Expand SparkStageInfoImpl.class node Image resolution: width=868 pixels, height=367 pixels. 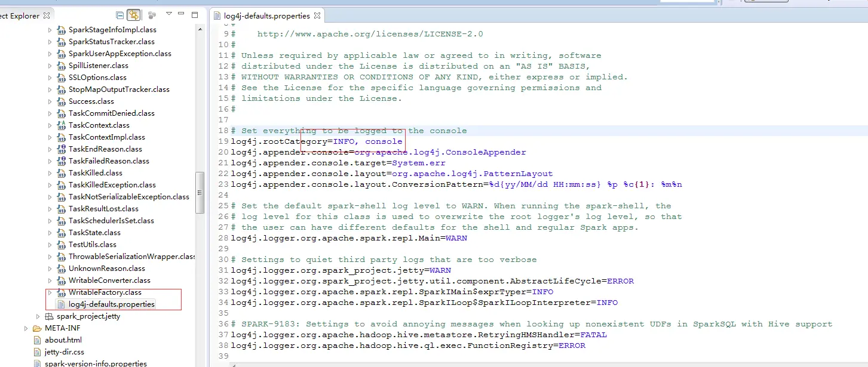pos(50,30)
